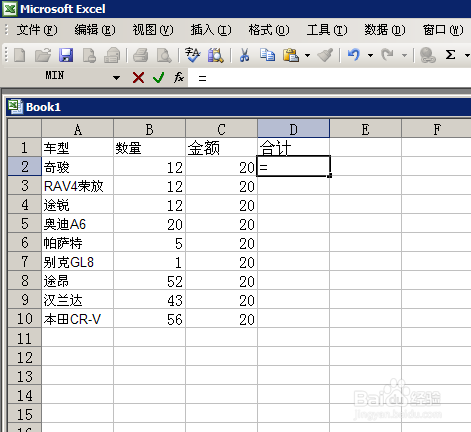Cut the selection with the scissors icon
The width and height of the screenshot is (471, 432).
point(244,55)
